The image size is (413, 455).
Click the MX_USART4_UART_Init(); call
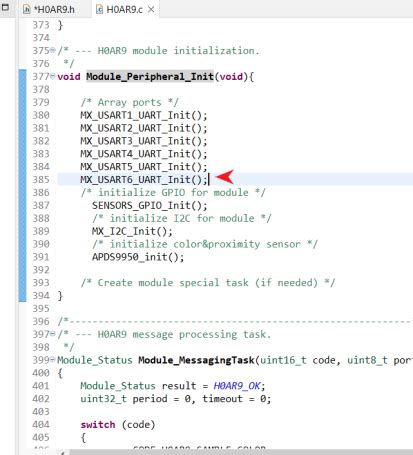click(x=144, y=154)
